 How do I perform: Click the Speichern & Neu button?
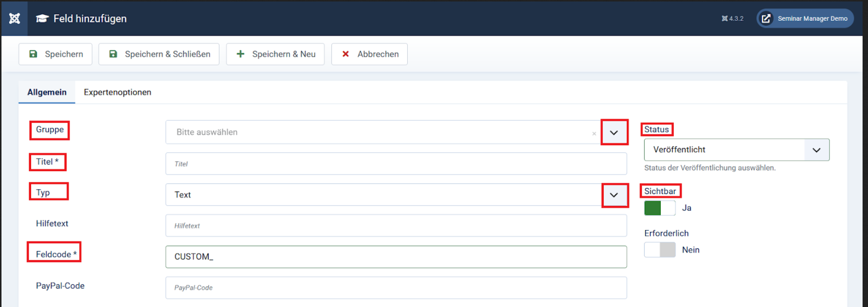tap(275, 54)
